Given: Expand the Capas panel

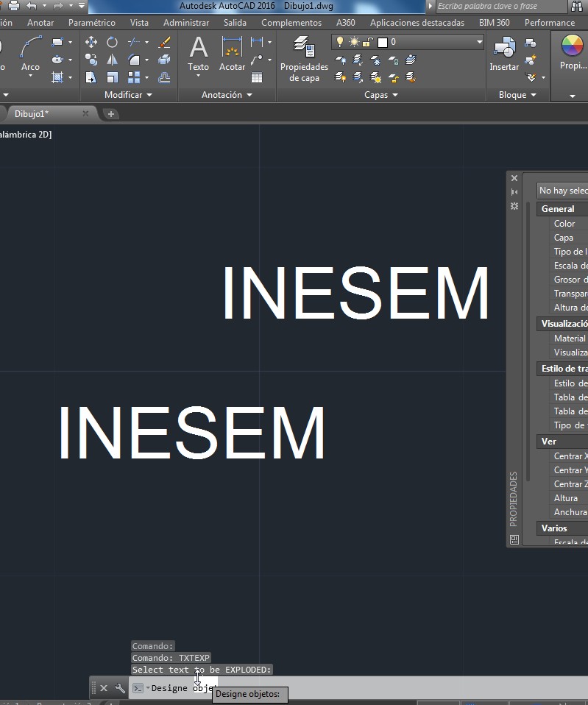Looking at the screenshot, I should pyautogui.click(x=380, y=95).
